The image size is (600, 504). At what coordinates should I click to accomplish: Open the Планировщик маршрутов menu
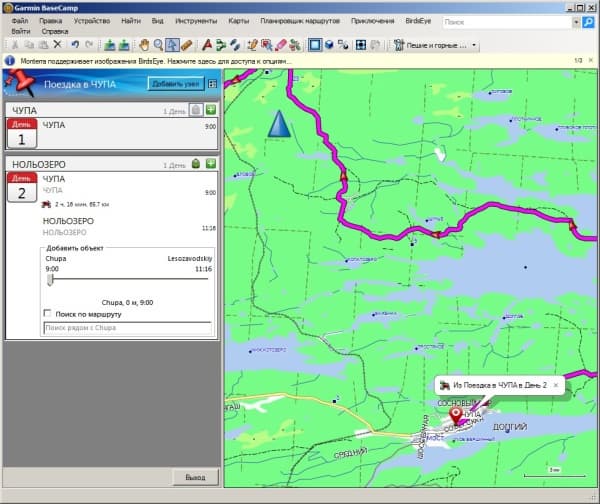(300, 21)
